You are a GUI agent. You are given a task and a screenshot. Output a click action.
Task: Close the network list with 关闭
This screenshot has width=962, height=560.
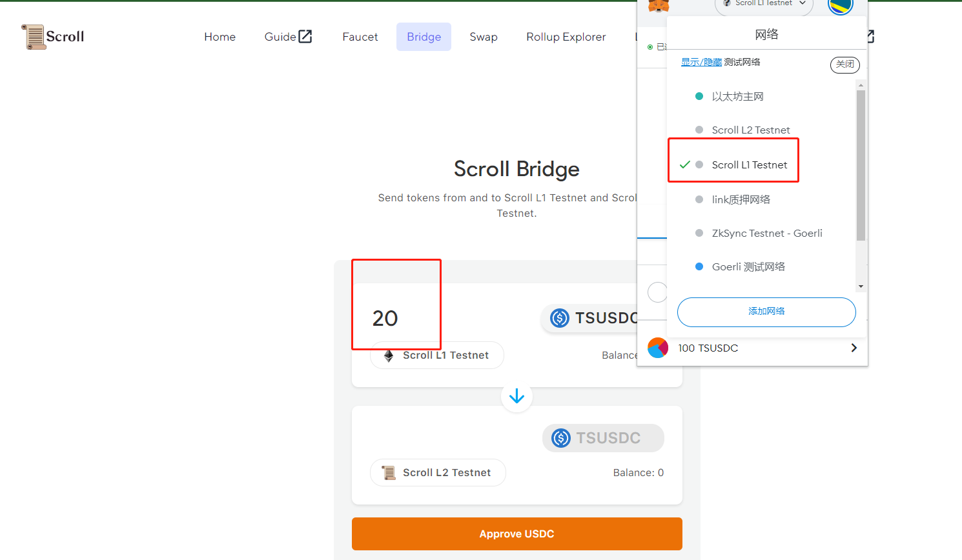[x=844, y=64]
